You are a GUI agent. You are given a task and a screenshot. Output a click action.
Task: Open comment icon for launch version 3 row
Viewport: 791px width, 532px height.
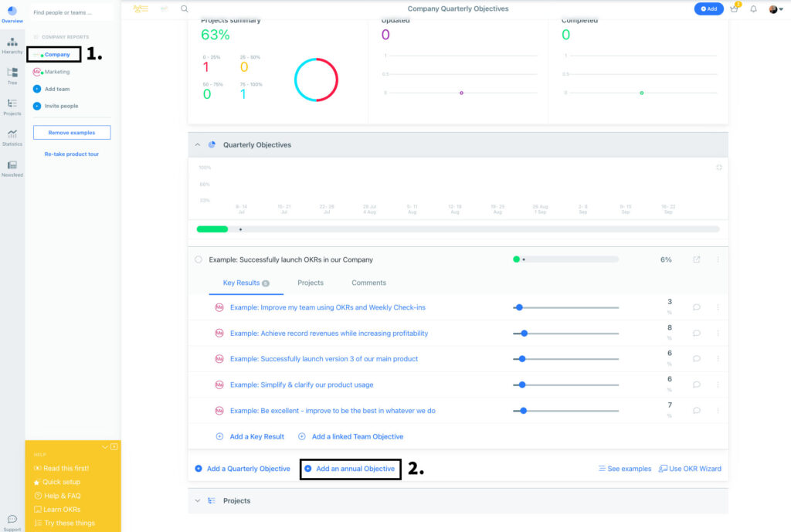point(697,358)
